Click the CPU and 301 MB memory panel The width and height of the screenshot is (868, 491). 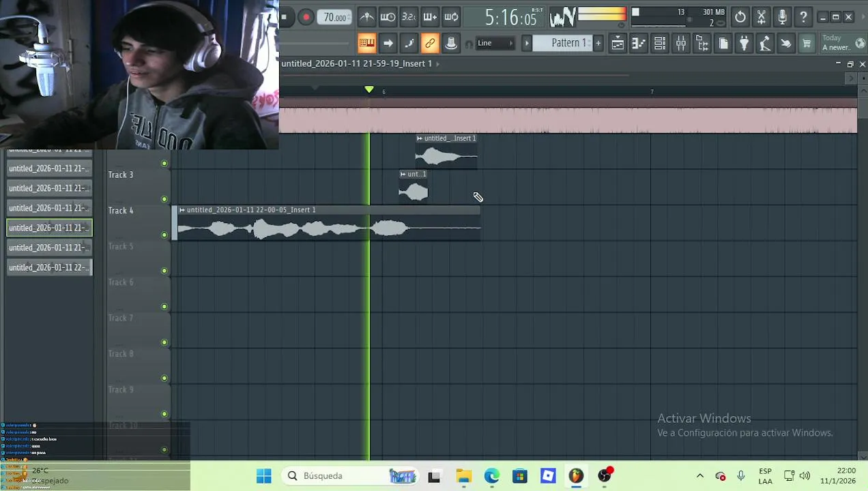pyautogui.click(x=678, y=17)
